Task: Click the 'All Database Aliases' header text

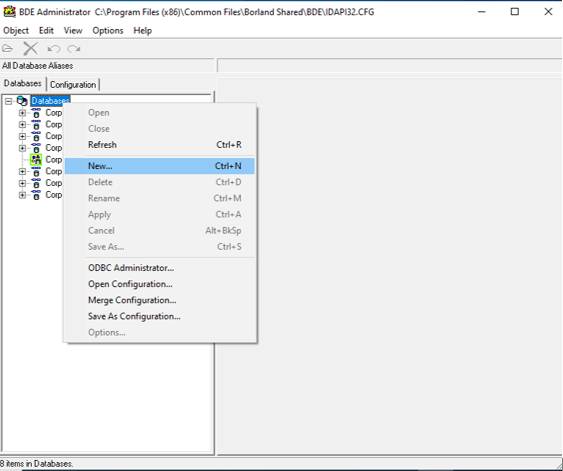Action: tap(37, 66)
